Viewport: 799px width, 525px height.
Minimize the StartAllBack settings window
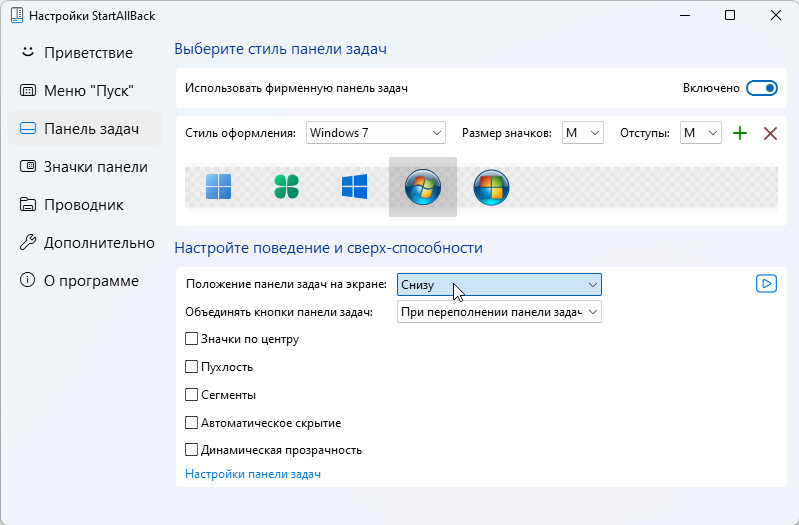click(x=685, y=15)
